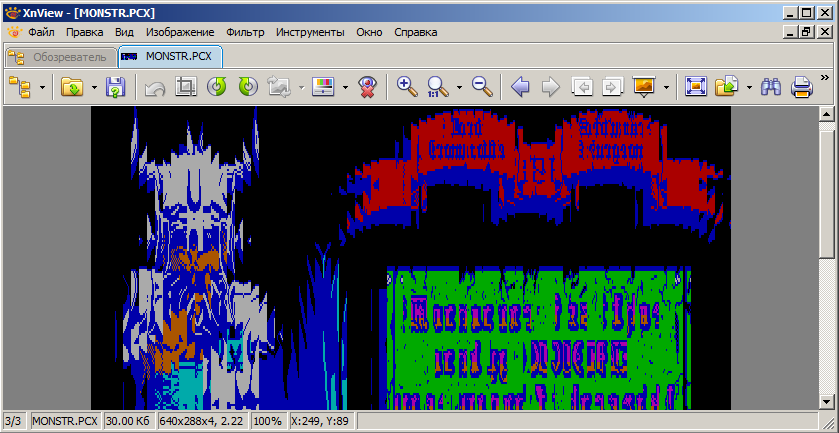Click the 640x288x4, 2.22 dimensions text
The image size is (839, 433).
tap(203, 421)
